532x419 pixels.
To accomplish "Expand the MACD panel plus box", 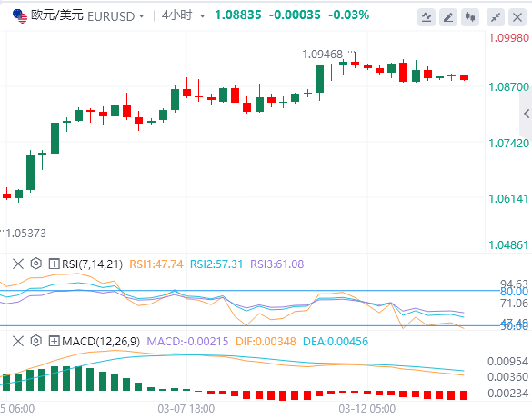I will click(54, 341).
